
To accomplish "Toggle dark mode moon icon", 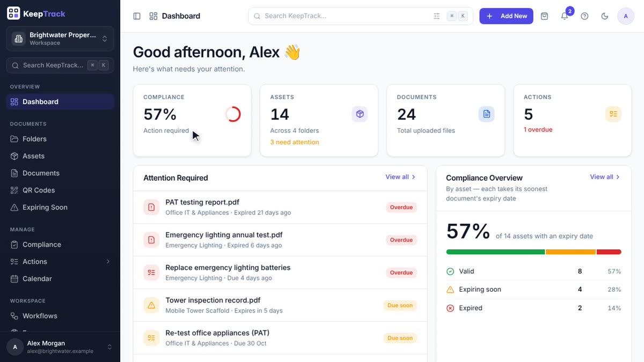I will tap(605, 16).
